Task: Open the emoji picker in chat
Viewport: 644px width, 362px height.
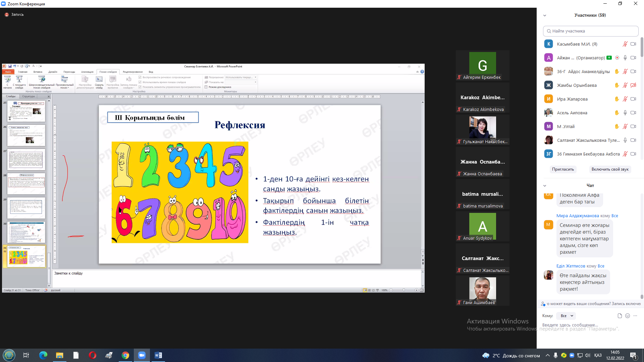Action: (x=628, y=316)
